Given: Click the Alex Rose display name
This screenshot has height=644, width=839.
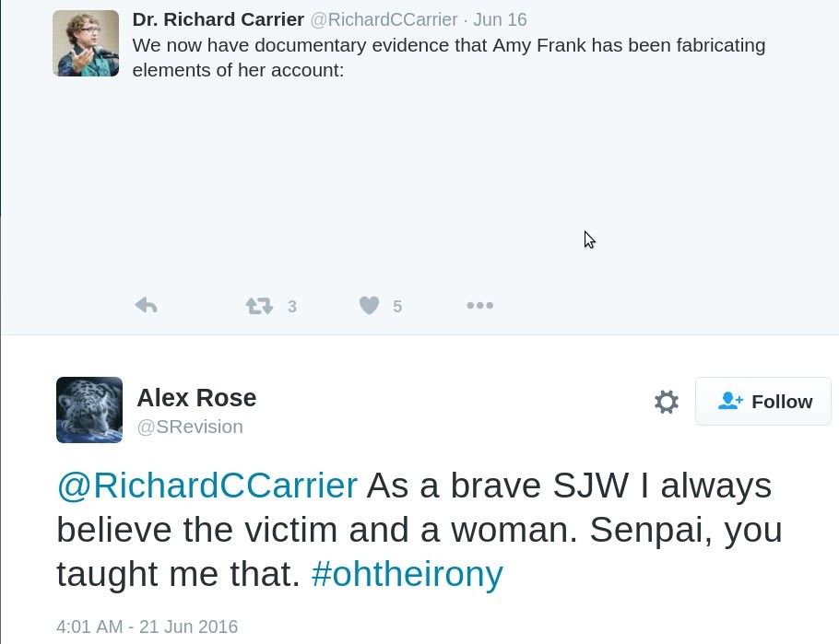Looking at the screenshot, I should click(x=196, y=397).
